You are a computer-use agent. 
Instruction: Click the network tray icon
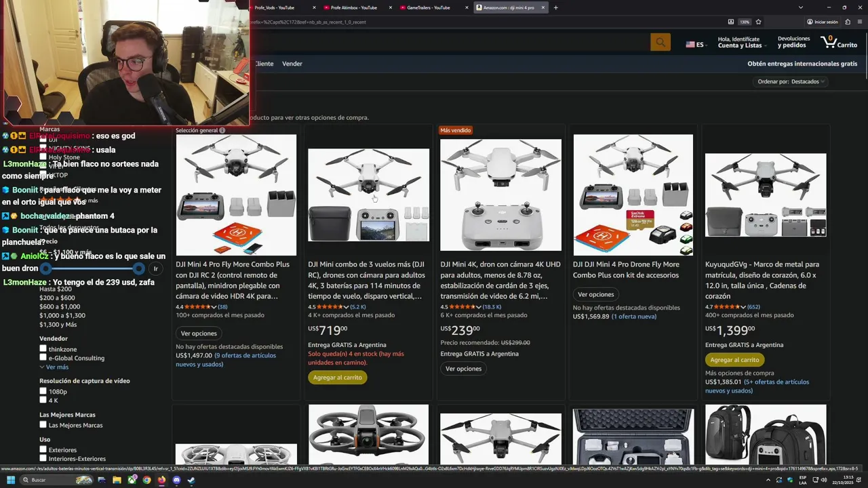815,480
